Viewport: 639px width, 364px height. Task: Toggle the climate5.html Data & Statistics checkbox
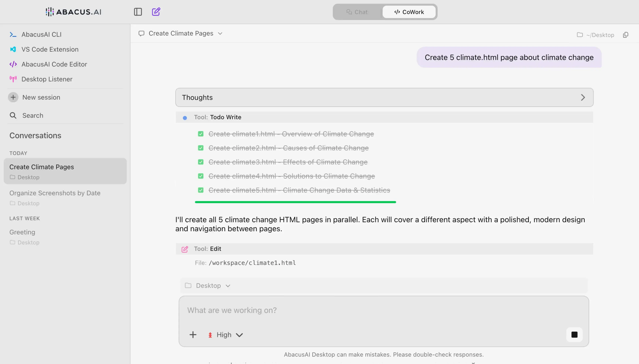pyautogui.click(x=201, y=190)
